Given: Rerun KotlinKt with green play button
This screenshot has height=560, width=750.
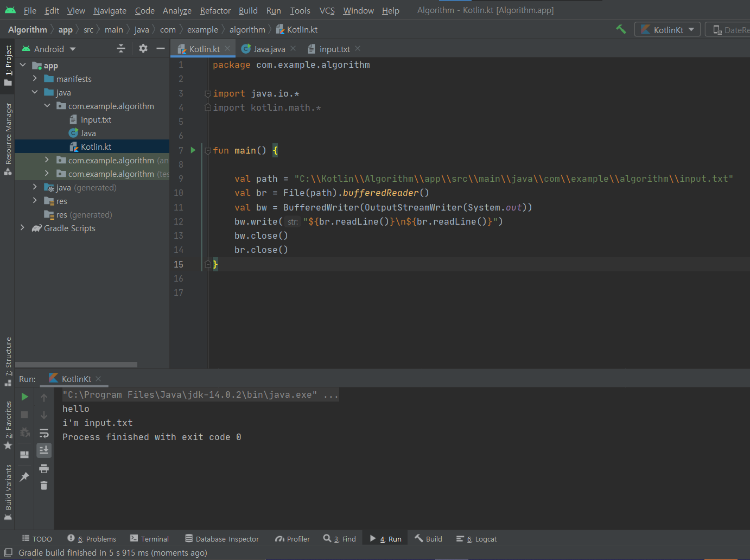Looking at the screenshot, I should click(24, 397).
